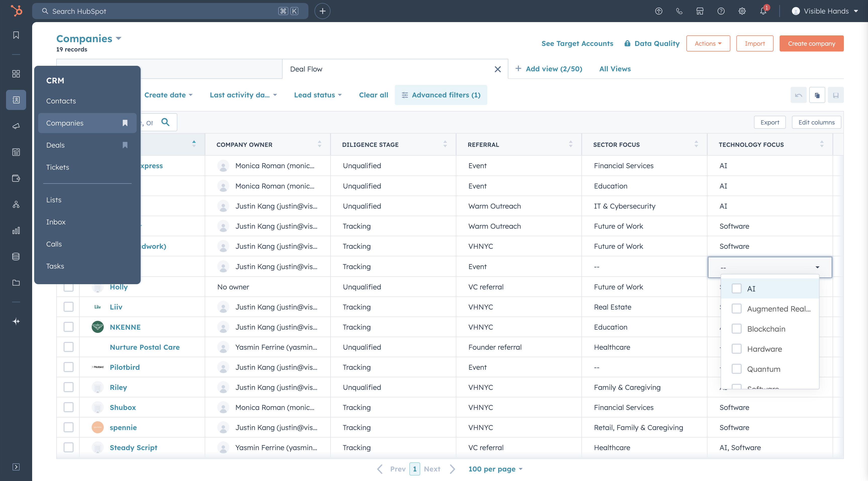
Task: Click the Search HubSpot field
Action: point(162,11)
